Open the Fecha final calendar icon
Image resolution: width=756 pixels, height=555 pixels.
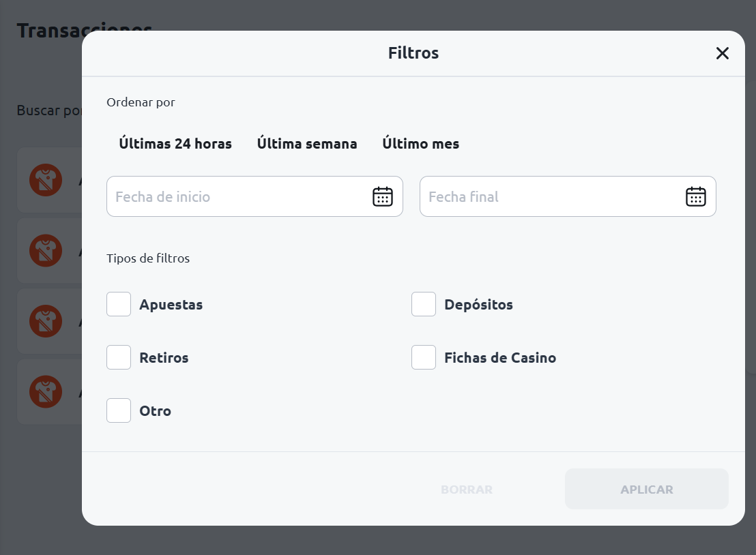click(x=696, y=196)
